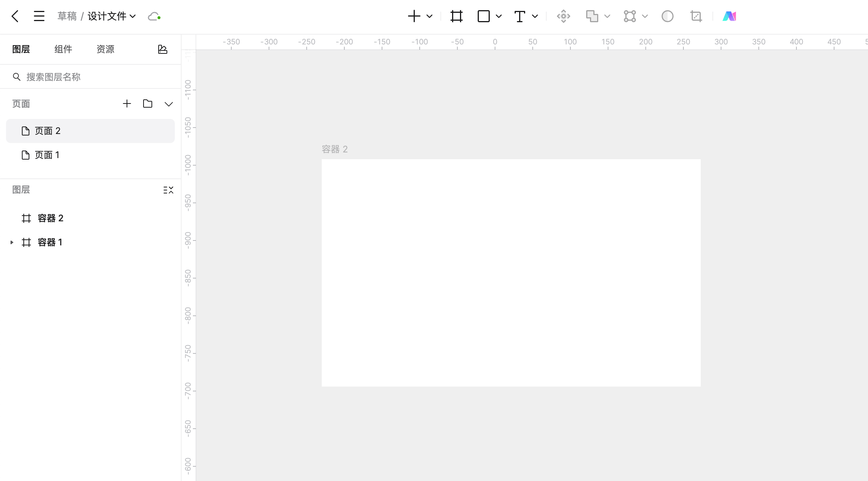Click the boolean union shapes icon
Image resolution: width=868 pixels, height=481 pixels.
pyautogui.click(x=592, y=16)
